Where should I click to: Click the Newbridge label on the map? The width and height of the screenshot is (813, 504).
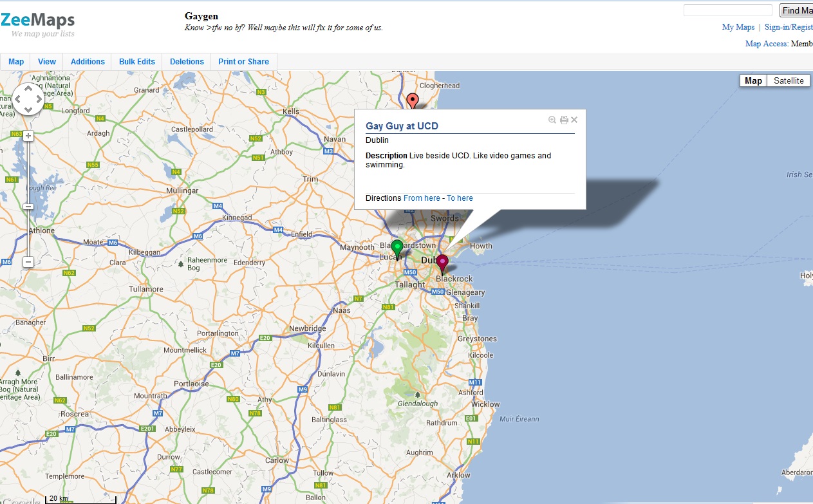[308, 328]
